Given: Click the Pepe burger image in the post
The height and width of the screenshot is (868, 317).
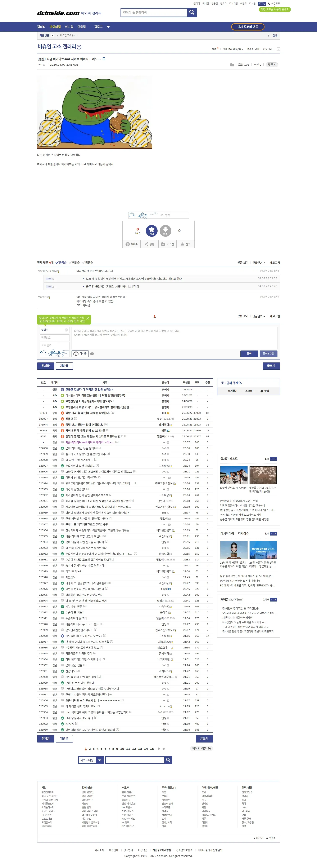Looking at the screenshot, I should pyautogui.click(x=95, y=112).
